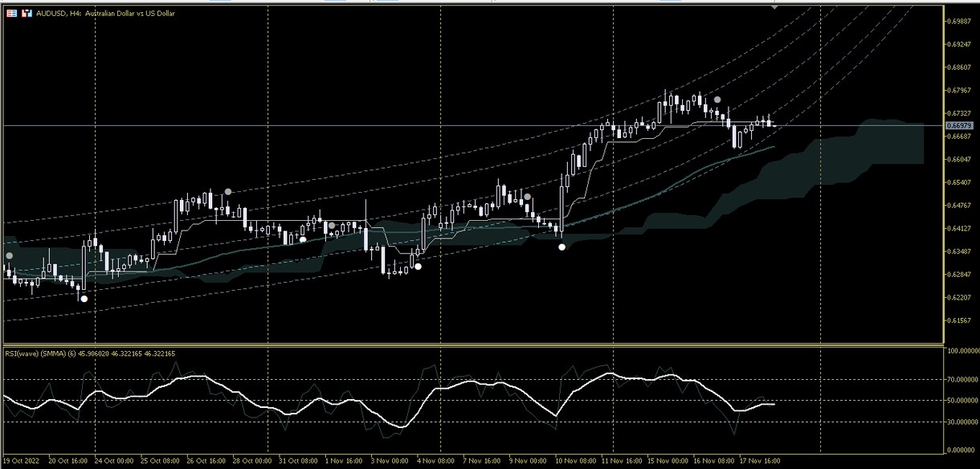Click the RSI scale value 100.000000
Screen dimensions: 980x469
click(962, 351)
